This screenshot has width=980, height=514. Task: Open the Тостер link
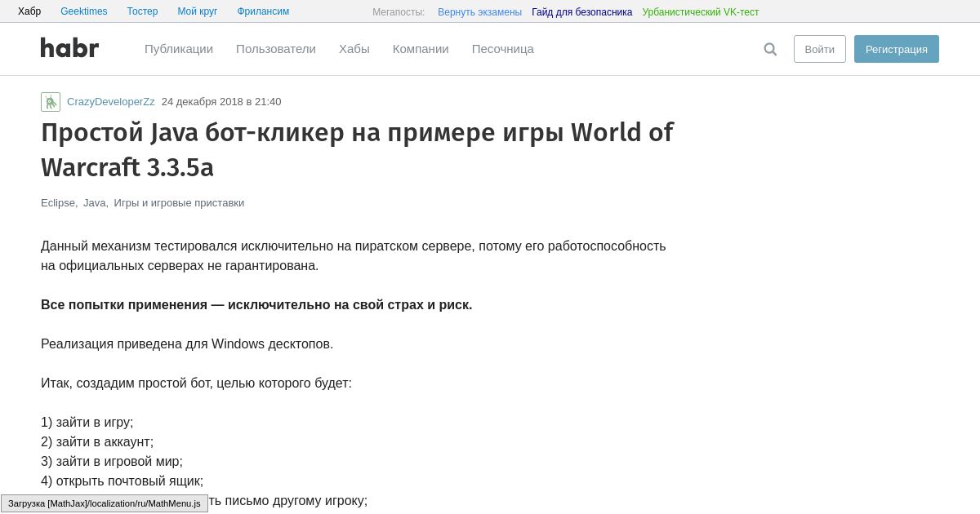coord(142,11)
